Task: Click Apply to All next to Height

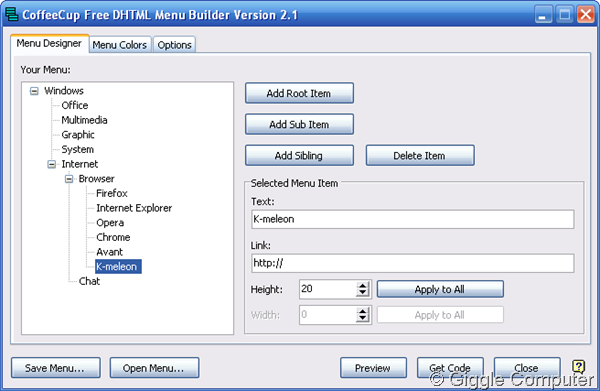Action: [440, 289]
